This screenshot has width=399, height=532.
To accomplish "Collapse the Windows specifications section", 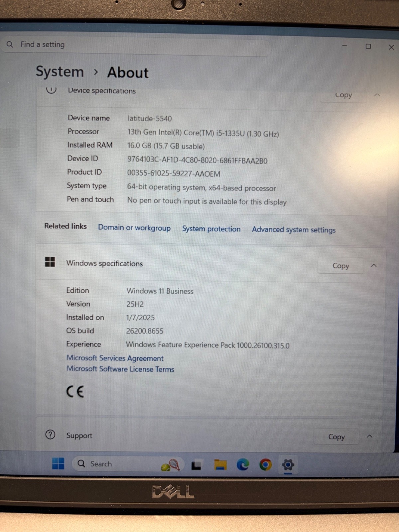I will click(374, 266).
